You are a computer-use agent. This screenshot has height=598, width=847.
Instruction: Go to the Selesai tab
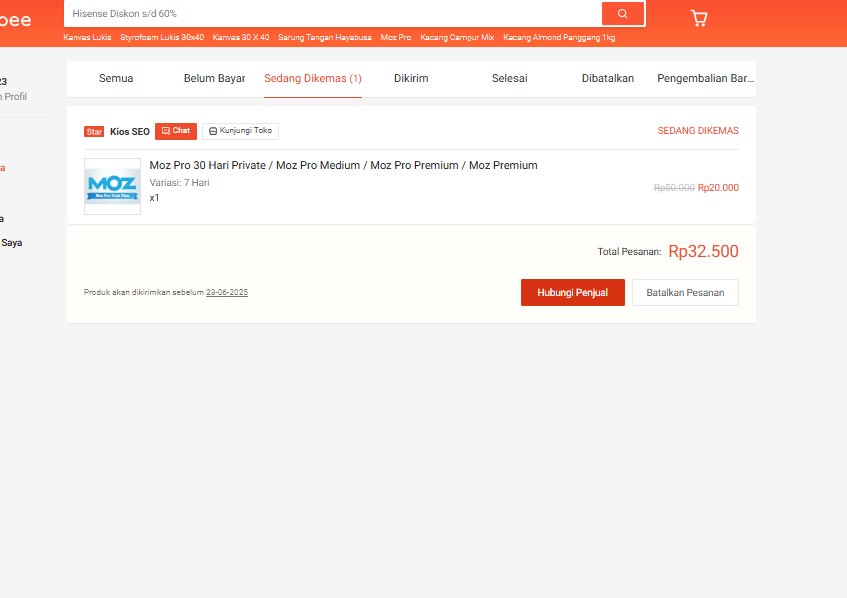tap(509, 78)
